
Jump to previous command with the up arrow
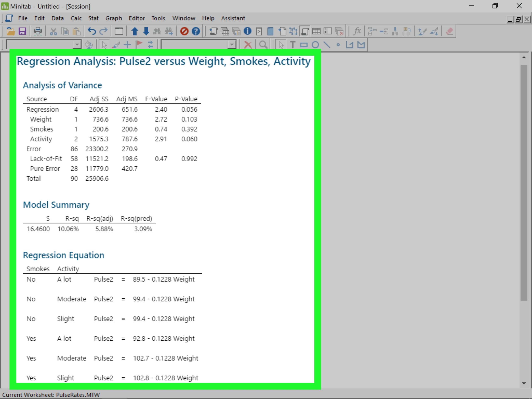click(x=135, y=31)
